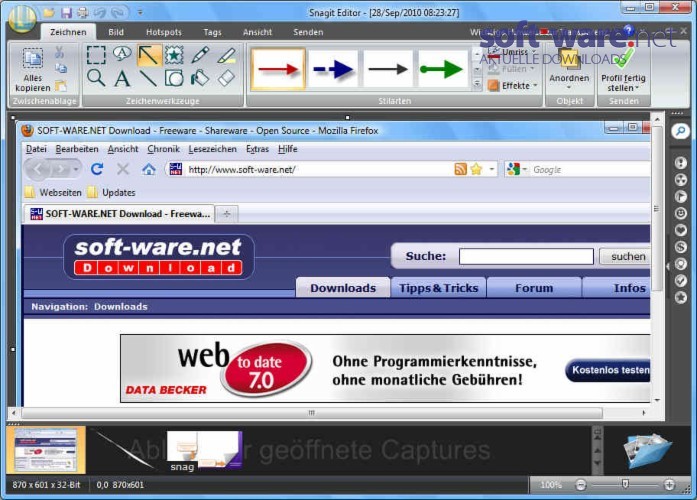Switch to the Tags ribbon tab
The image size is (697, 500).
pyautogui.click(x=212, y=32)
